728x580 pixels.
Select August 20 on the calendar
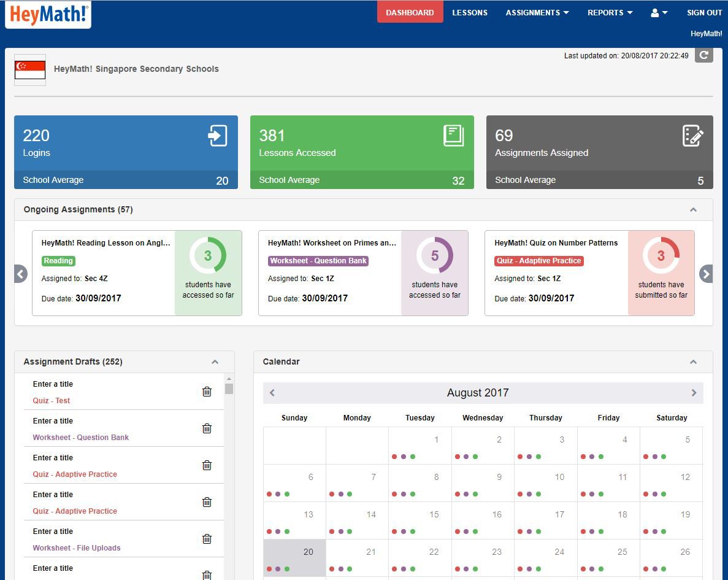pos(294,558)
